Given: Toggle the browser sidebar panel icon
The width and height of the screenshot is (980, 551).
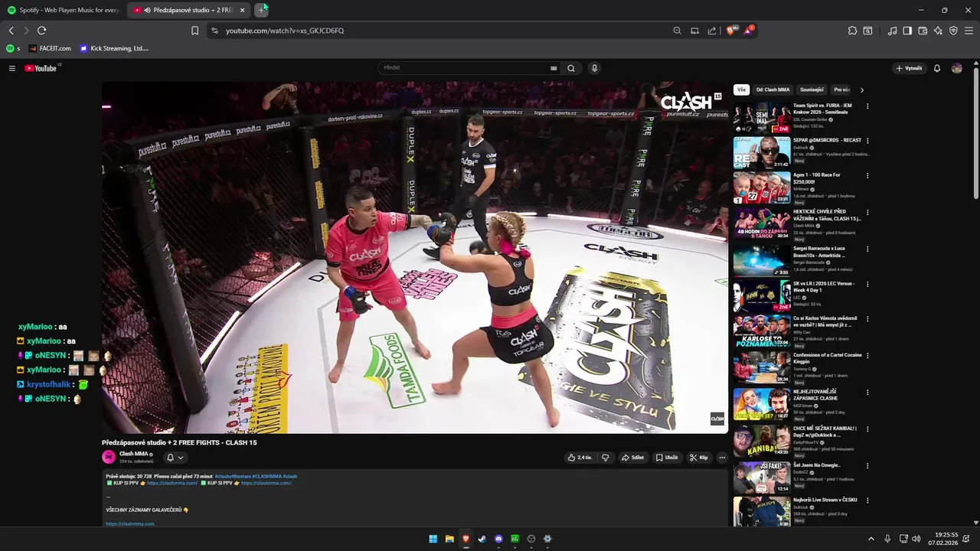Looking at the screenshot, I should click(x=907, y=31).
